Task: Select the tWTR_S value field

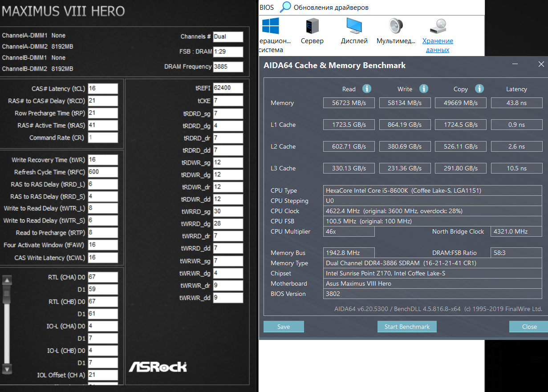Action: pos(103,221)
